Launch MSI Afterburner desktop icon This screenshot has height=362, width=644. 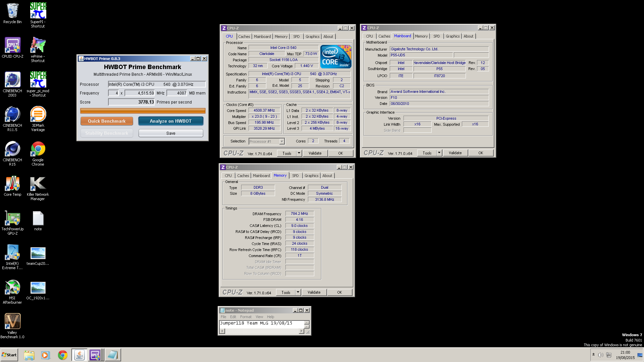coord(12,291)
